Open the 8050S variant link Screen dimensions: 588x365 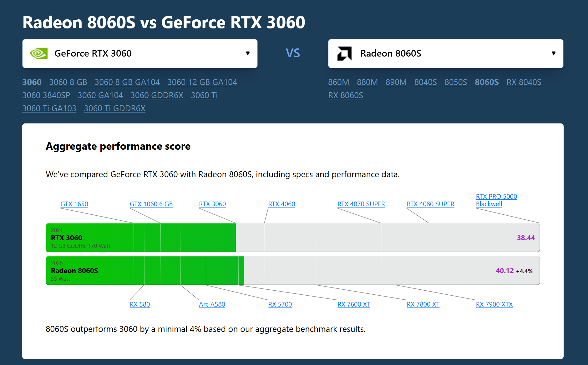456,82
